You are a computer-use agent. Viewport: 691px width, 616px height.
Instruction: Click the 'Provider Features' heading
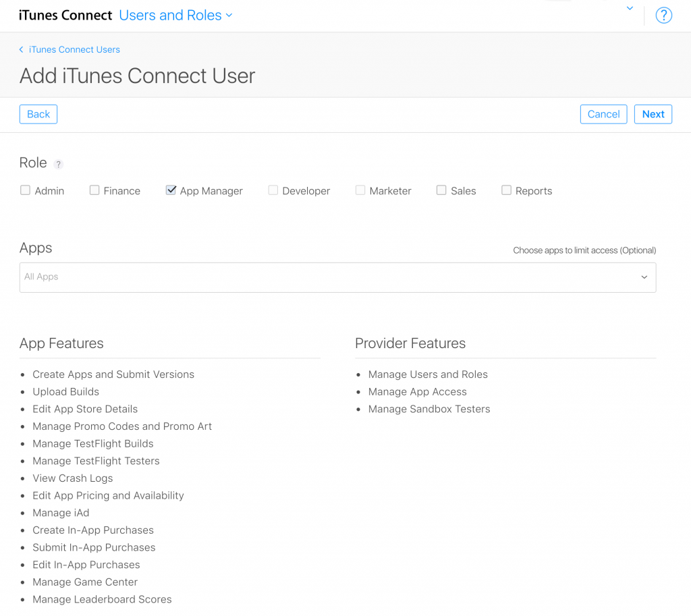pos(410,343)
